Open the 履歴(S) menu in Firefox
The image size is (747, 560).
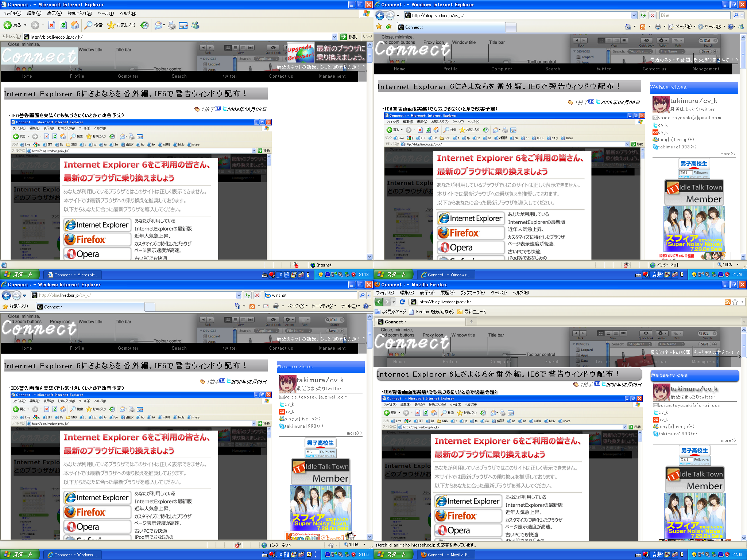coord(447,293)
